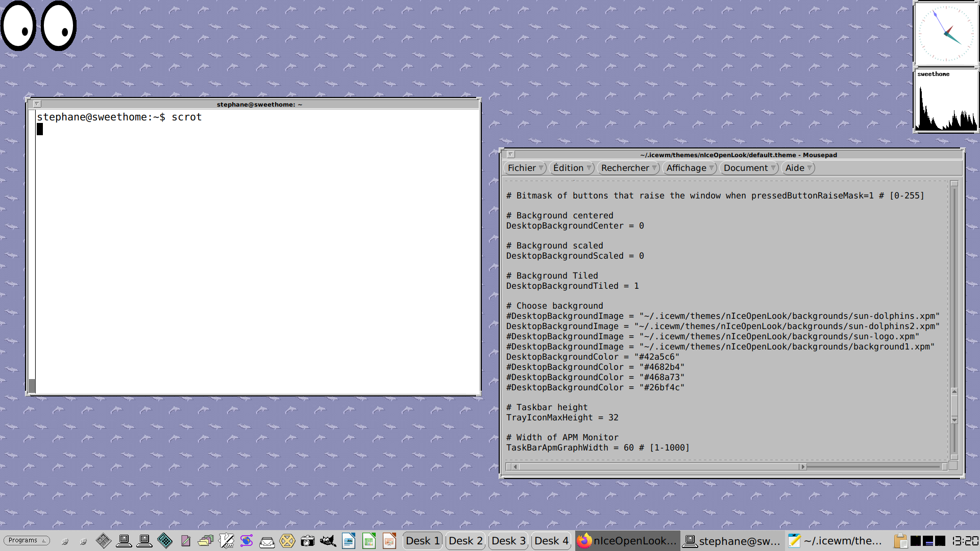980x551 pixels.
Task: Click the line 'DesktopBackgroundTiled = 1'
Action: pyautogui.click(x=572, y=286)
